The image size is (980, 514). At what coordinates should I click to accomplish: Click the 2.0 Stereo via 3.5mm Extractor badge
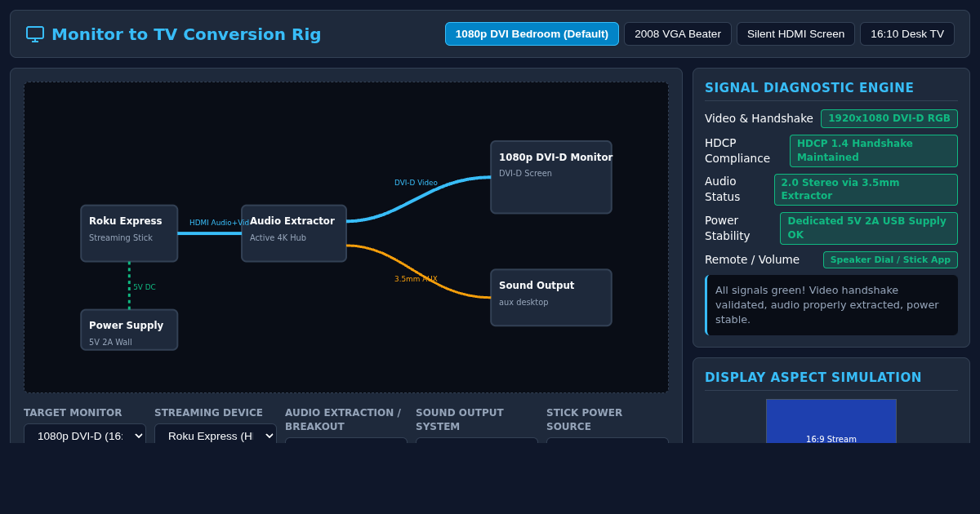tap(866, 189)
